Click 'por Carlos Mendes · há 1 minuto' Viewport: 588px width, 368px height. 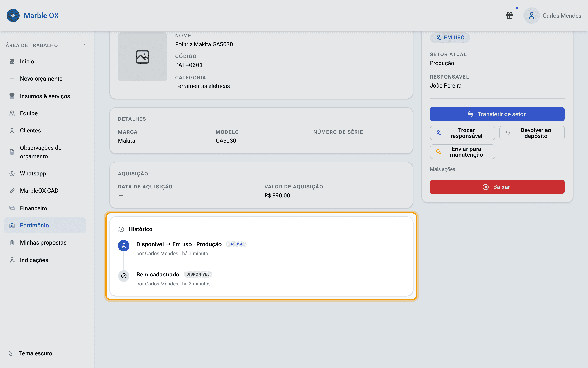click(172, 253)
